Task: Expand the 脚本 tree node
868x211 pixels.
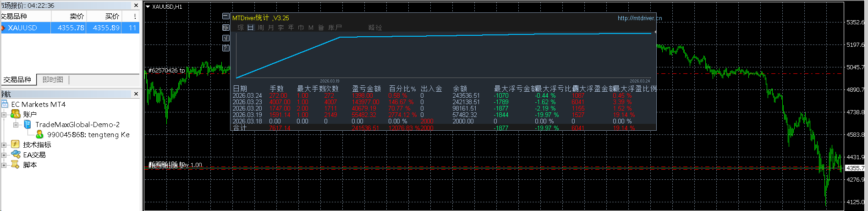Action: [x=4, y=165]
